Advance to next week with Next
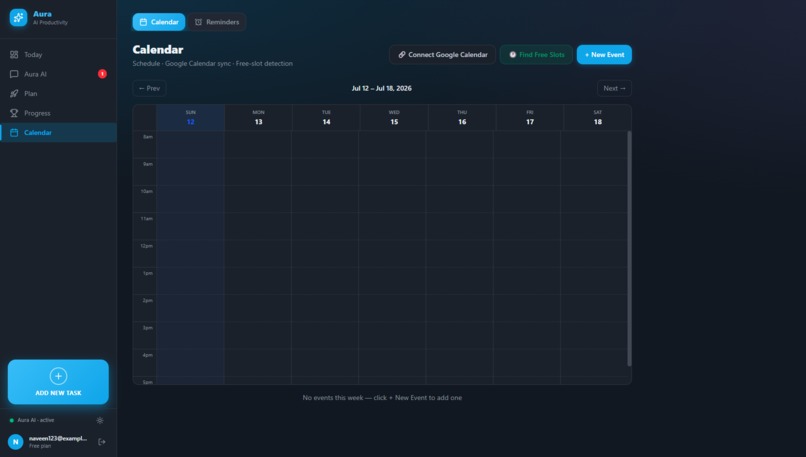The width and height of the screenshot is (806, 457). pos(614,88)
